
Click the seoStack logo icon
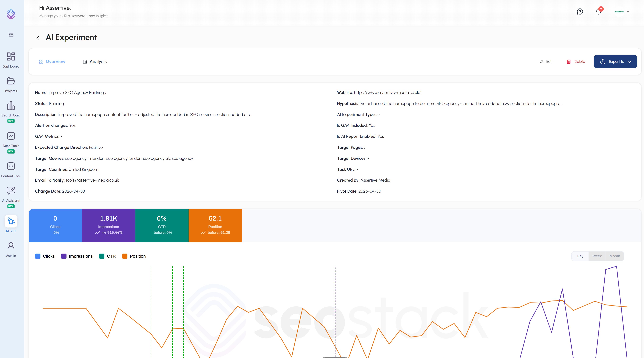click(x=11, y=14)
